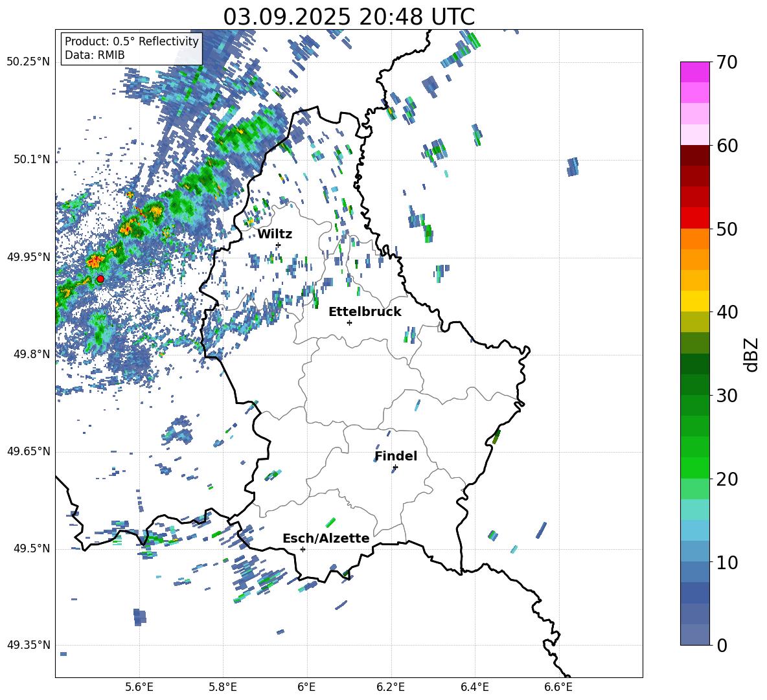The image size is (767, 700).
Task: Click the olive colorbar segment below 40
Action: (x=694, y=322)
